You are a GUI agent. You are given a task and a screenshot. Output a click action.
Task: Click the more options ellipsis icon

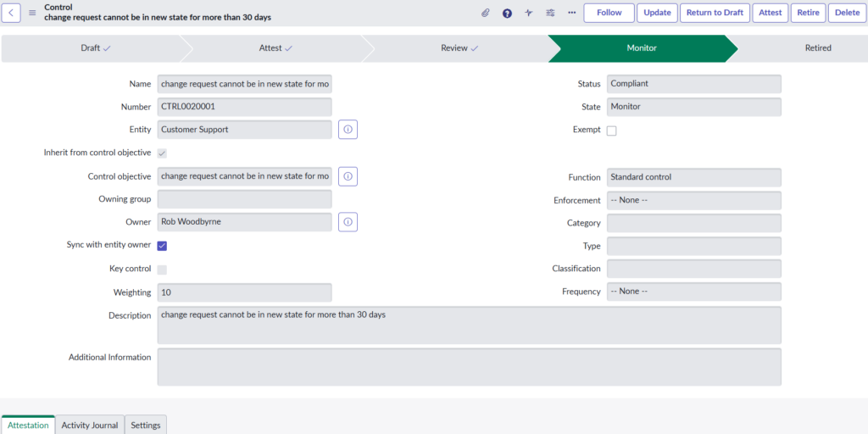[x=571, y=13]
